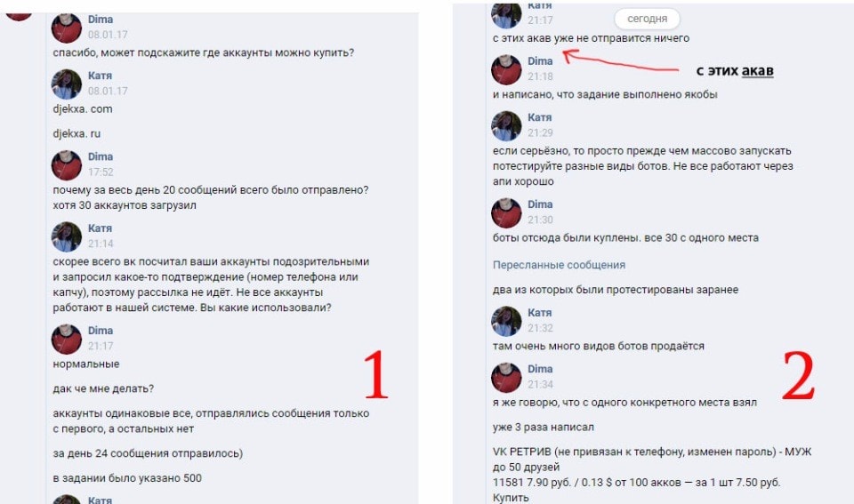Click Dima's avatar at 21:34

tap(506, 377)
